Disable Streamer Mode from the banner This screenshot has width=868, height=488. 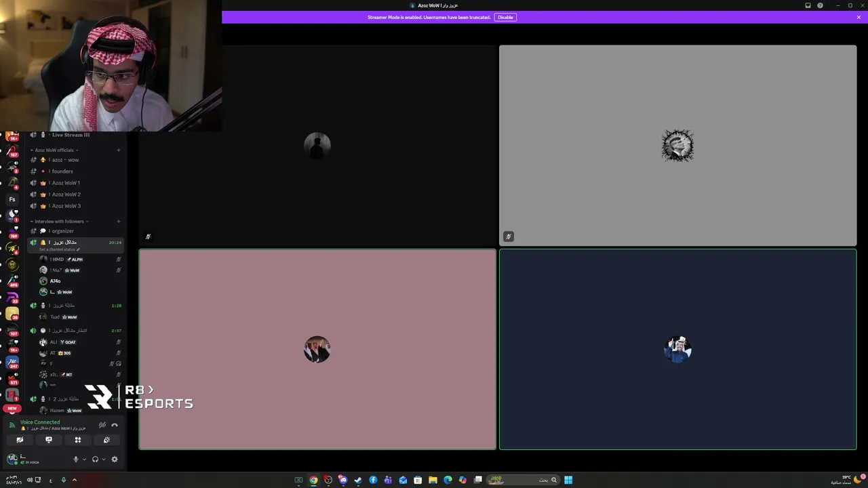(505, 17)
